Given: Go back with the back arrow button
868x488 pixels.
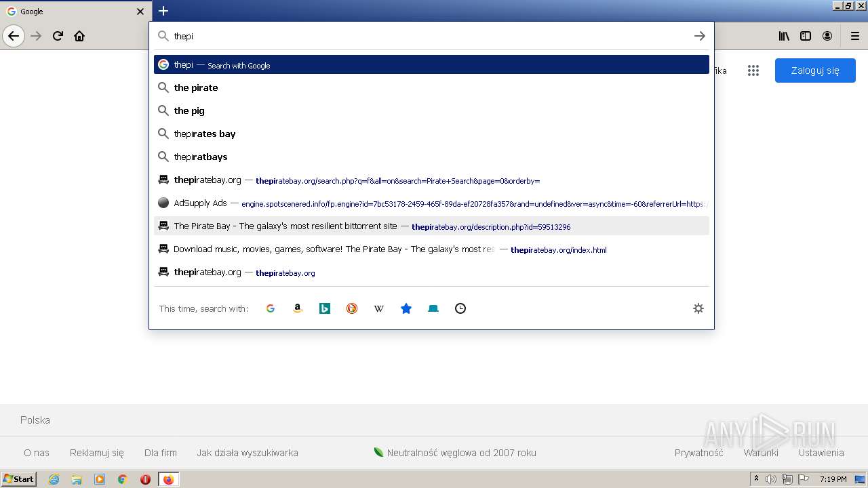Looking at the screenshot, I should 14,36.
